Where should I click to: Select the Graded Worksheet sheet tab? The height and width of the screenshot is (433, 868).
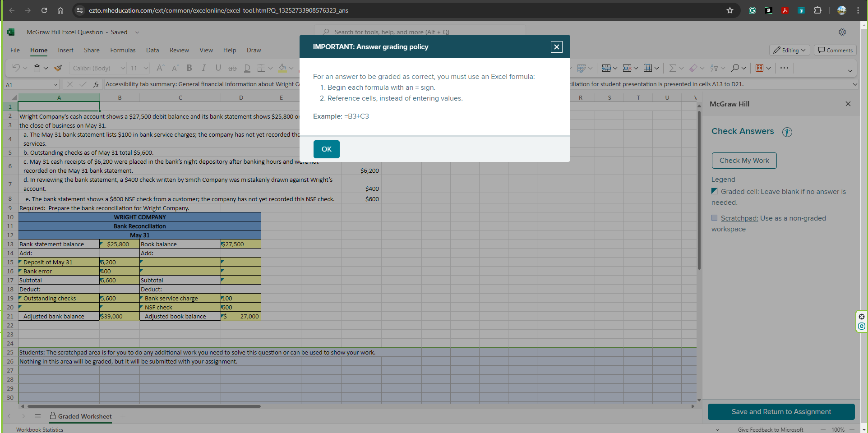85,416
